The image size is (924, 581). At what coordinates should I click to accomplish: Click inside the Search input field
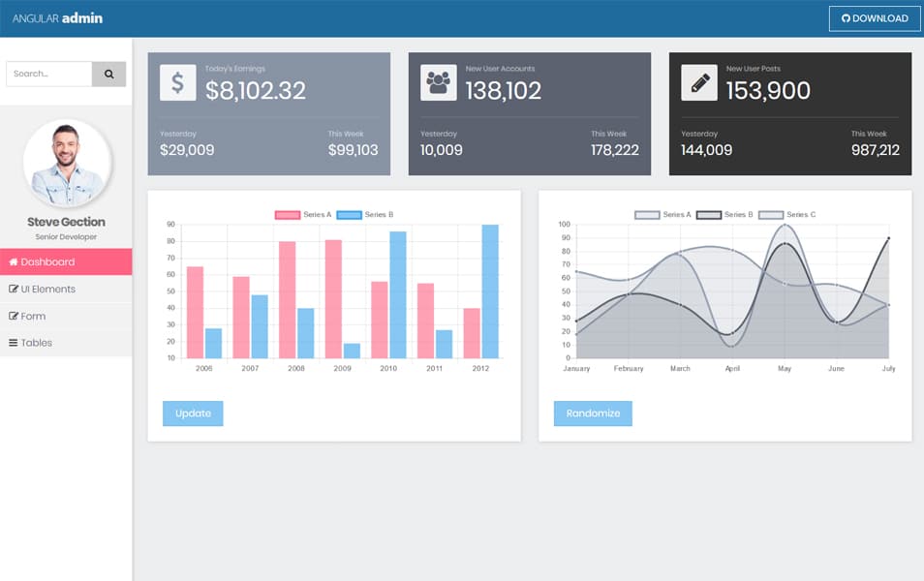pos(48,74)
